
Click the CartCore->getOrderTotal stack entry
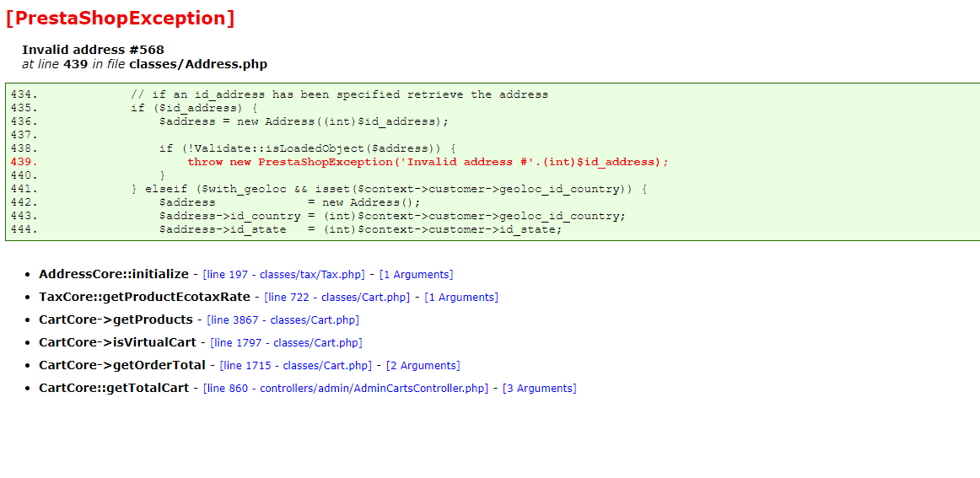(x=122, y=366)
